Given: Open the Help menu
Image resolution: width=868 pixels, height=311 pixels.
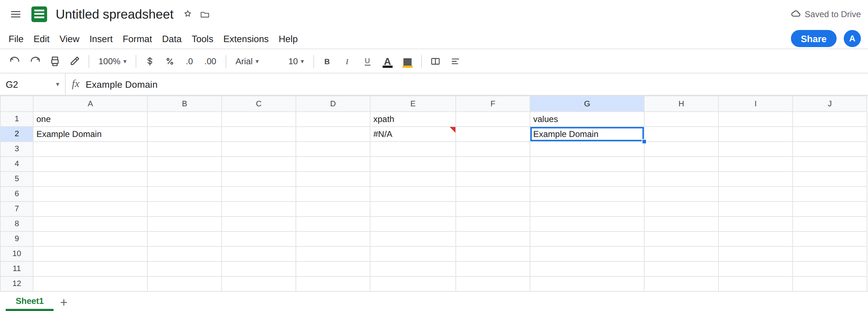Looking at the screenshot, I should (288, 39).
